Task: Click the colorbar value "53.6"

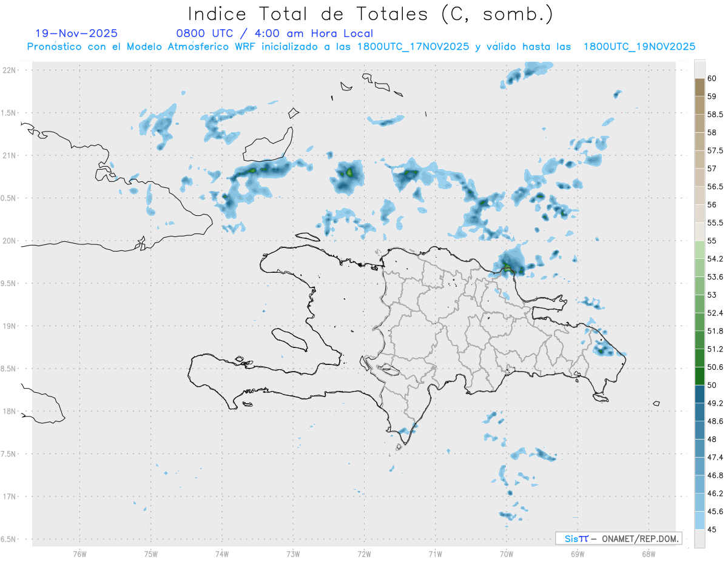Action: 715,277
